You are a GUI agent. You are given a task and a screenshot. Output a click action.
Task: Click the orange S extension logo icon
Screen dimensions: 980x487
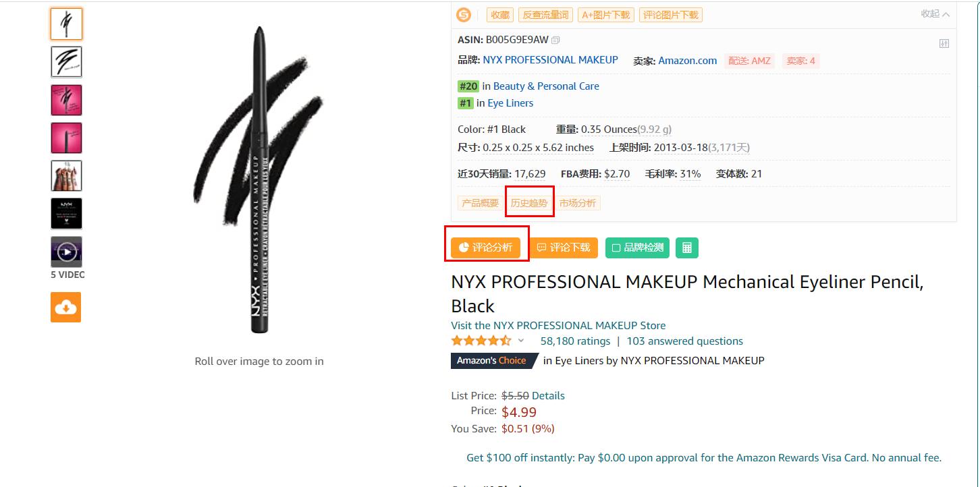(464, 15)
